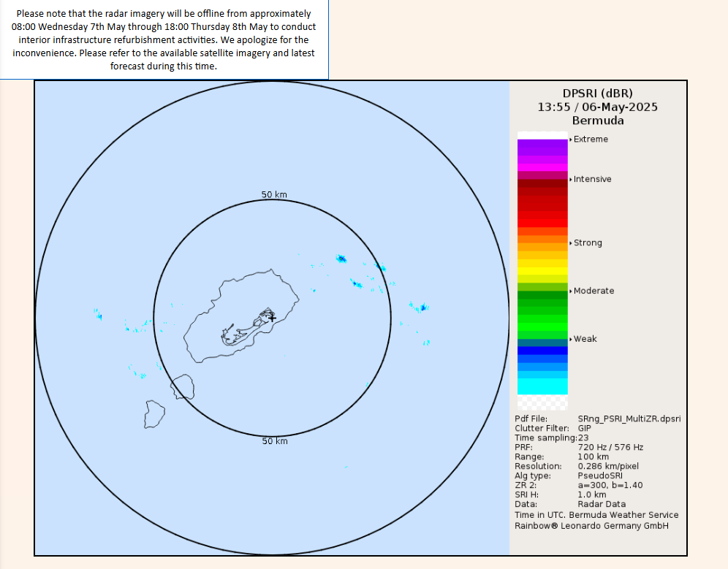
Task: Click the top 50 km range ring label
Action: [274, 194]
